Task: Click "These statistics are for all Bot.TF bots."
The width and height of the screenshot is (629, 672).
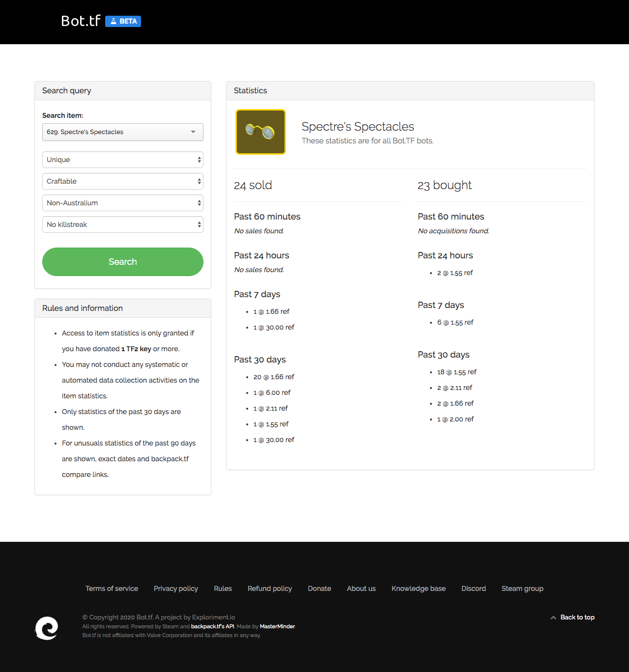Action: click(x=368, y=141)
